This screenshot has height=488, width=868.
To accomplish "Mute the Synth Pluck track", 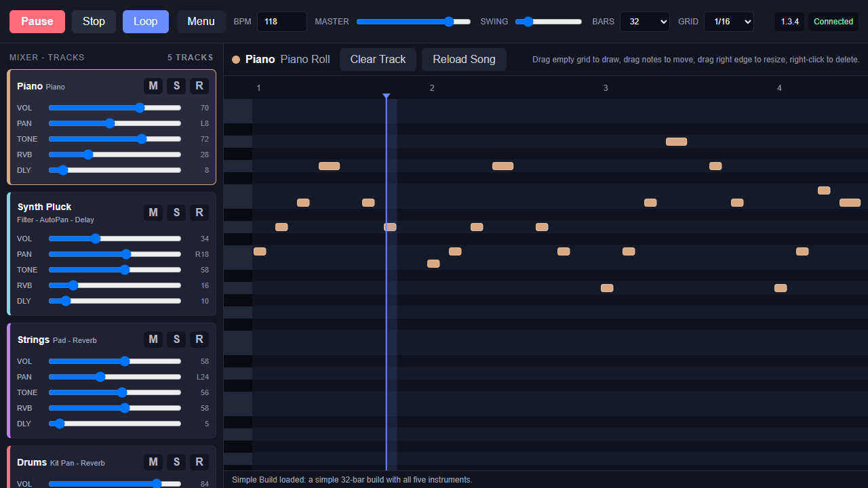I will click(153, 212).
